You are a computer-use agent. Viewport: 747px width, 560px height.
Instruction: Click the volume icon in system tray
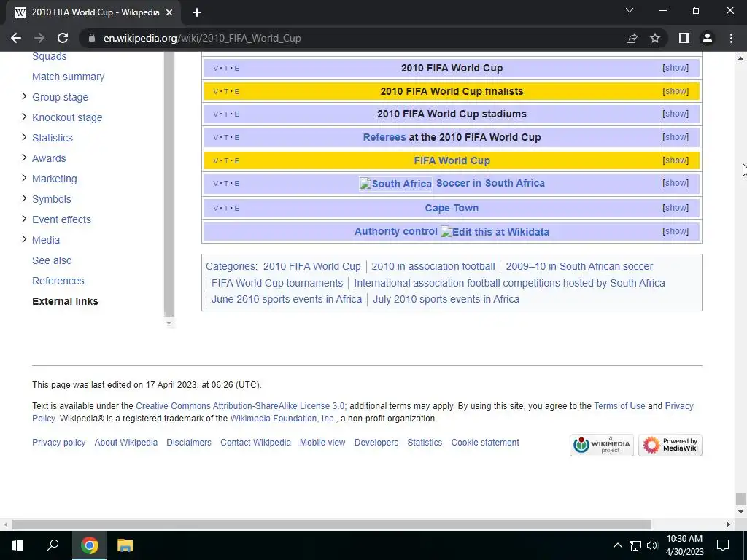(652, 545)
